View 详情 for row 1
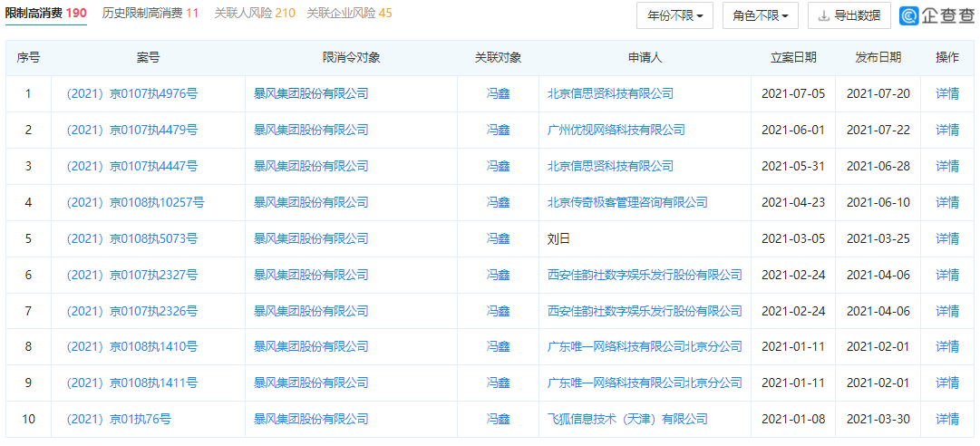 (946, 94)
